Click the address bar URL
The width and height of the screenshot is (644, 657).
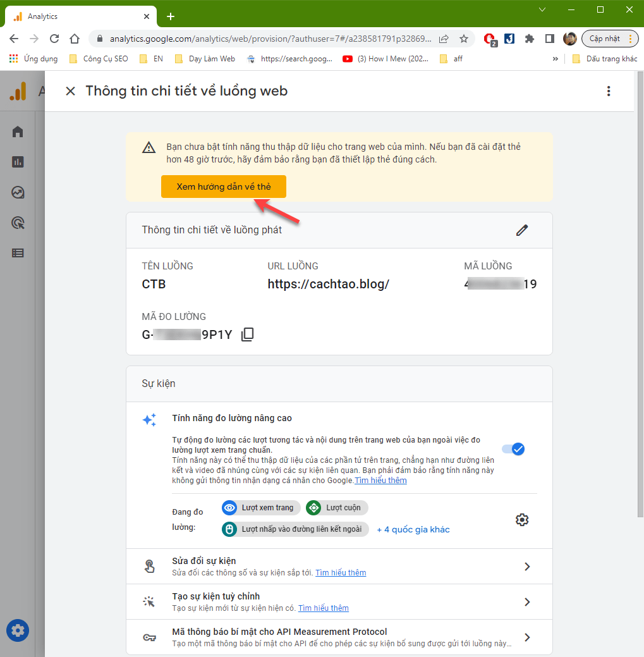270,39
